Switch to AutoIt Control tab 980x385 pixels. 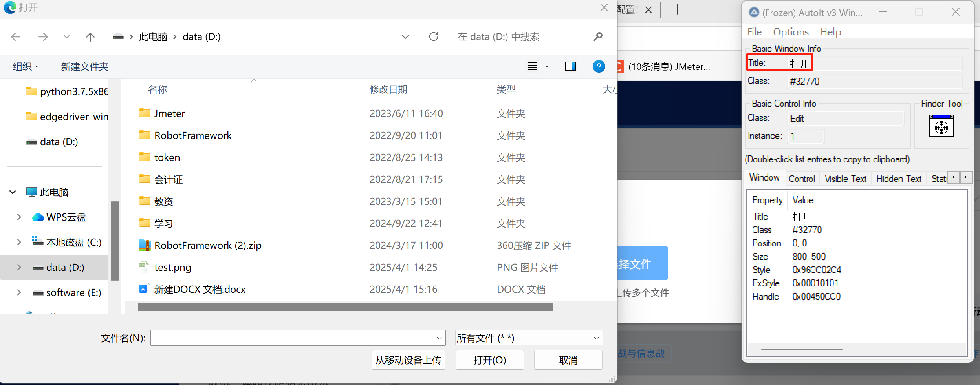coord(802,179)
